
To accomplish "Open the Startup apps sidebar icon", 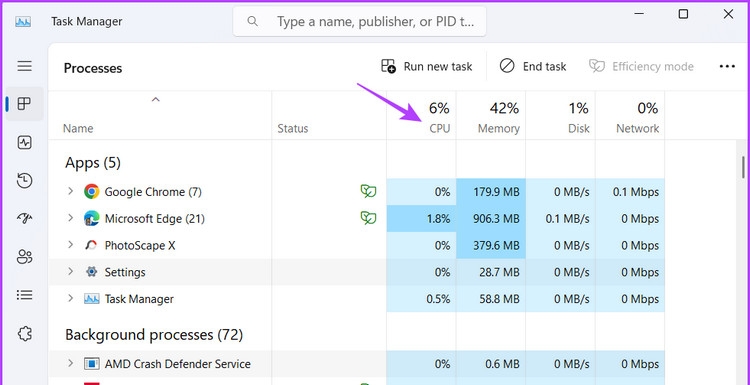I will 24,219.
